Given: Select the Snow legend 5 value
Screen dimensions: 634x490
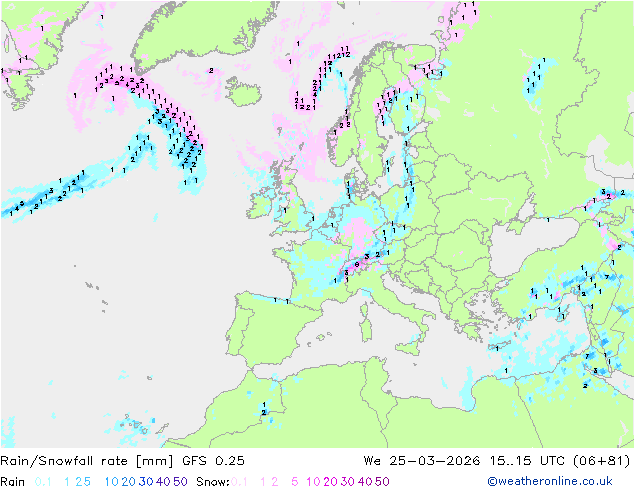Looking at the screenshot, I should tap(294, 482).
